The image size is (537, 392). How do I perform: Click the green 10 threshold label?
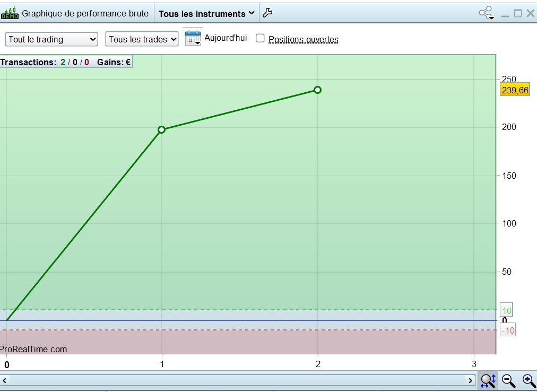[x=507, y=310]
